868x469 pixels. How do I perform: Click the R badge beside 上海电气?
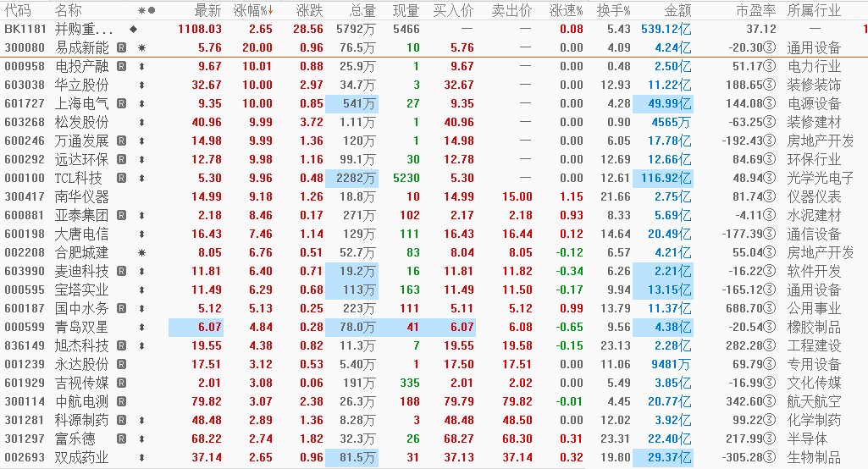pos(122,103)
